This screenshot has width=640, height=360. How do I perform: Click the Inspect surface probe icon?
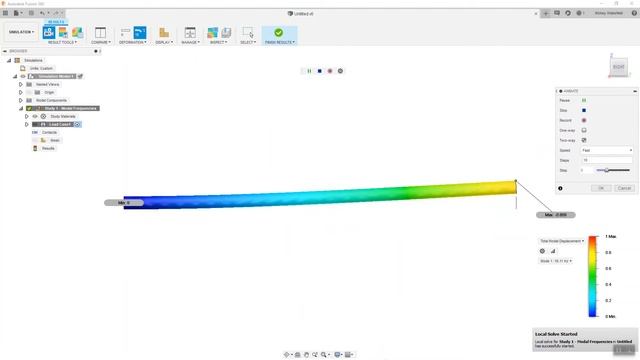point(212,32)
